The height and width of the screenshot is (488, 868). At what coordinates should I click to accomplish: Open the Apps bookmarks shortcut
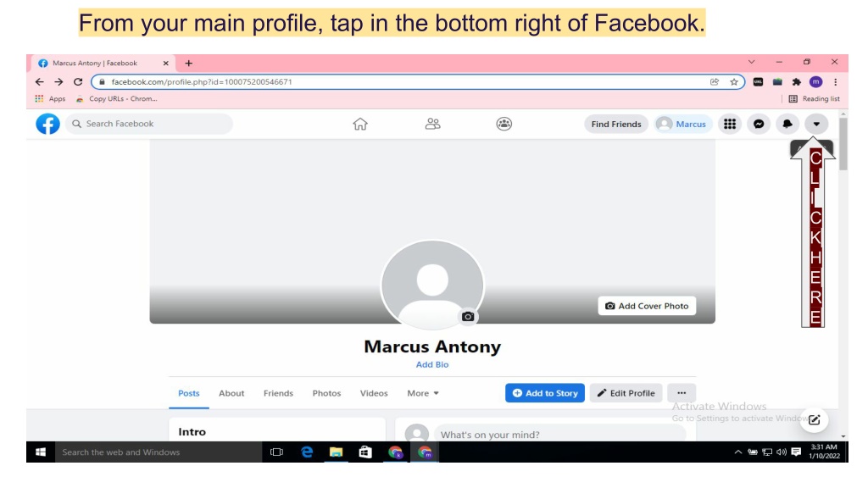click(50, 98)
